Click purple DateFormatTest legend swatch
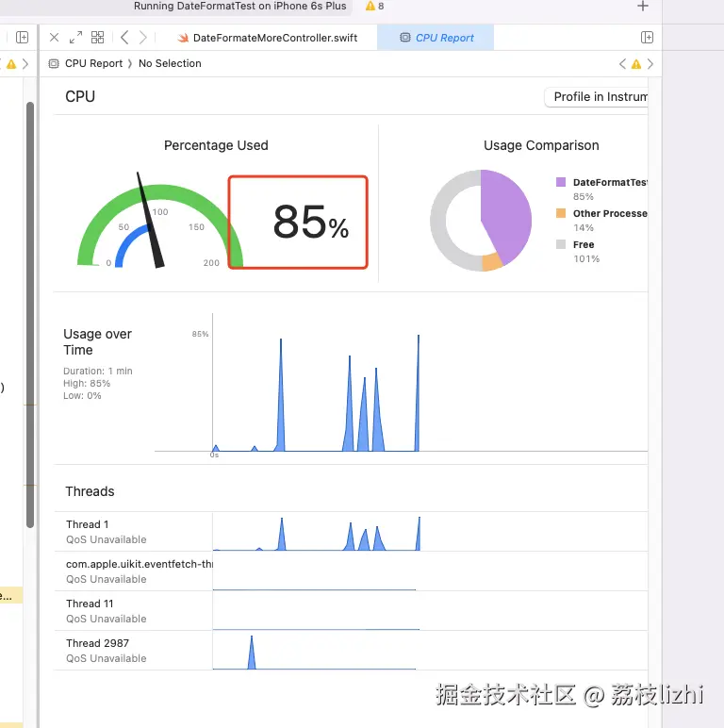Image resolution: width=724 pixels, height=728 pixels. (x=561, y=182)
